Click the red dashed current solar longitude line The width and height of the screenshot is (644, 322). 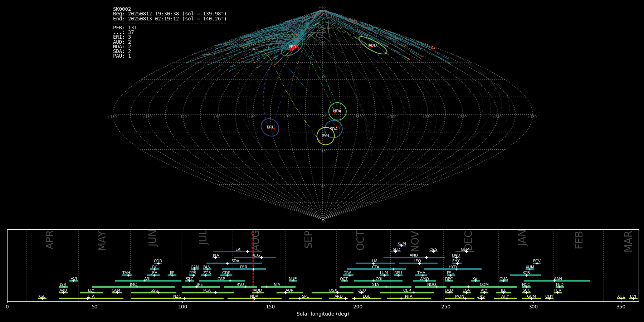click(253, 265)
